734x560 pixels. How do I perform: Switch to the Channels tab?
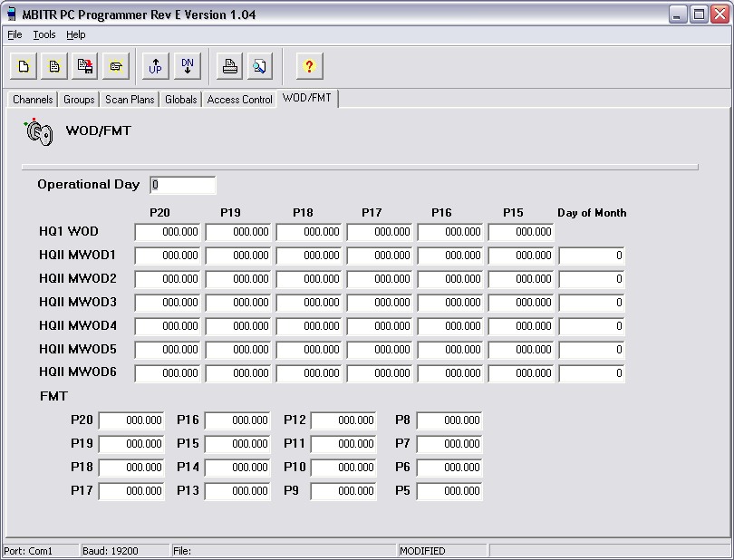pyautogui.click(x=33, y=100)
